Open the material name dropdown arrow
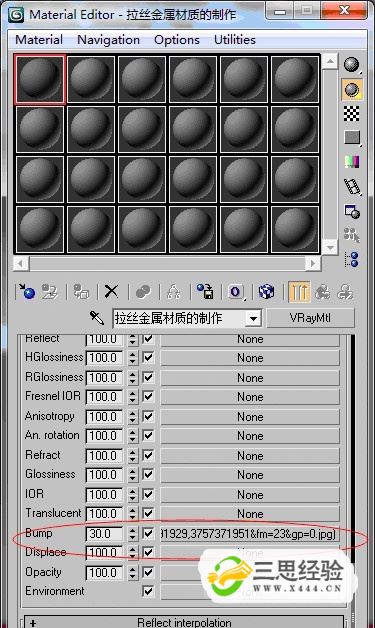Screen dimensions: 375x628 coord(253,318)
